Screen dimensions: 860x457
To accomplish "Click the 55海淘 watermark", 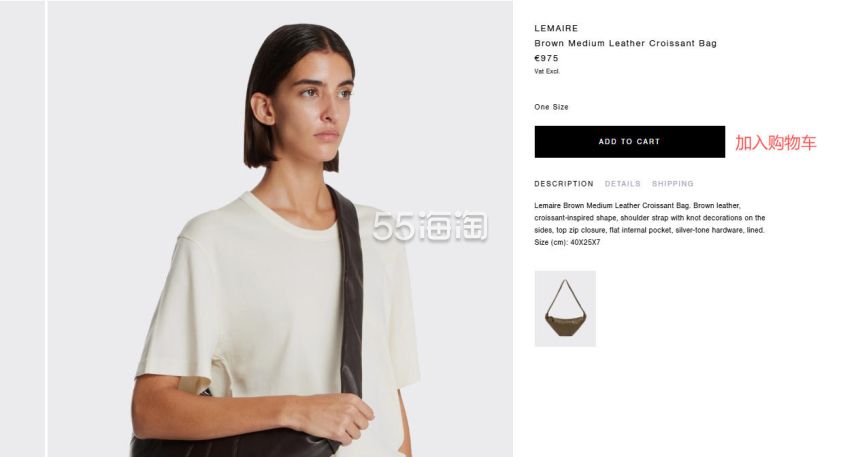I will click(x=430, y=226).
